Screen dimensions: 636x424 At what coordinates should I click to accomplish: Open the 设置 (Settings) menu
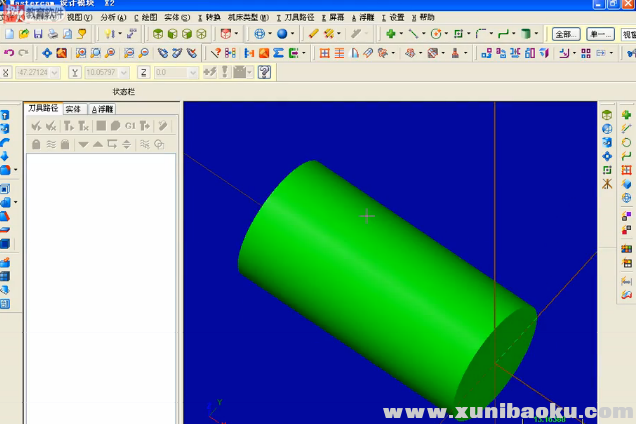coord(396,17)
